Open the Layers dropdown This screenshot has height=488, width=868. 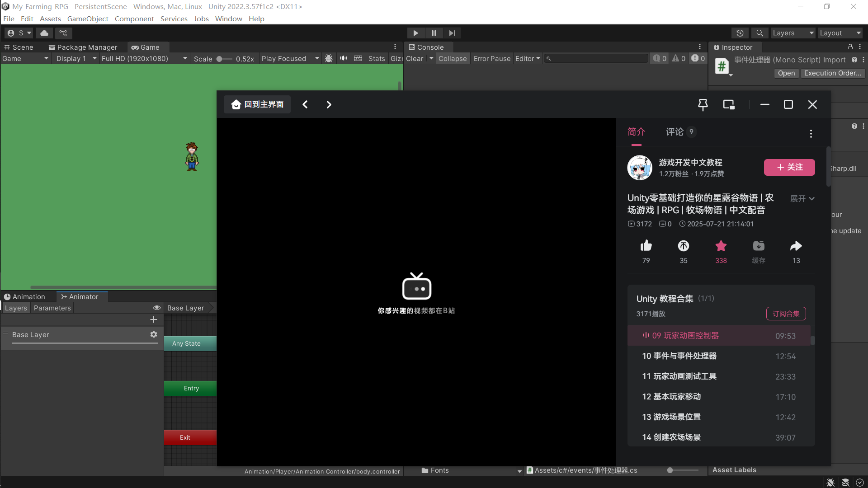pos(793,33)
